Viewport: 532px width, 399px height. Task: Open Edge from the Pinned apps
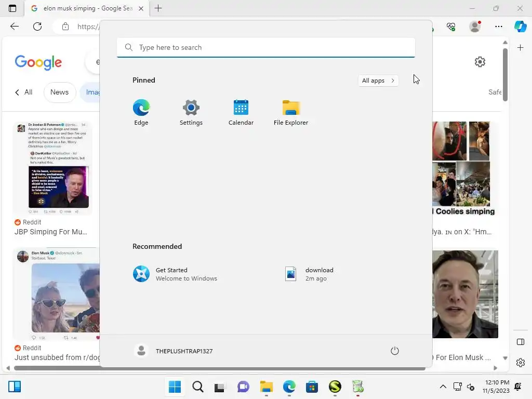pos(141,112)
